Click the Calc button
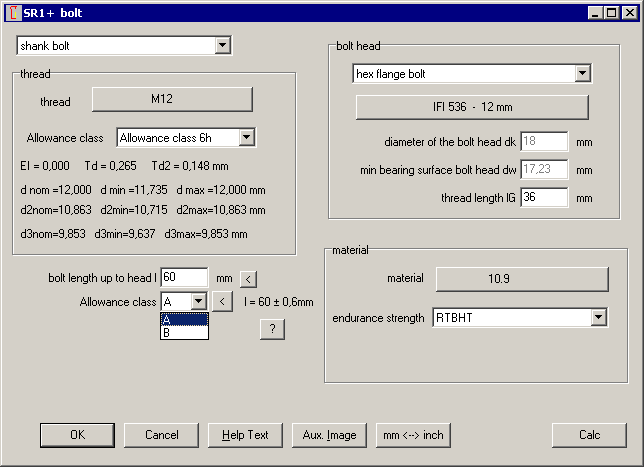The image size is (644, 467). (589, 435)
